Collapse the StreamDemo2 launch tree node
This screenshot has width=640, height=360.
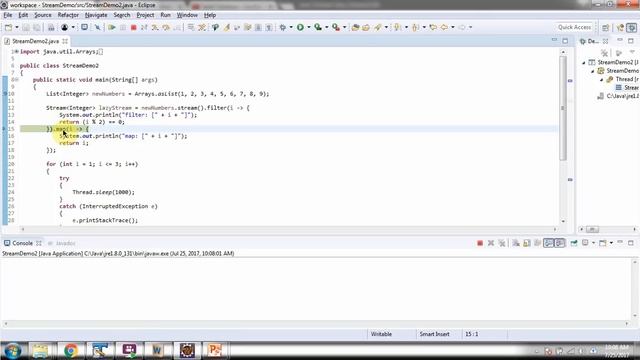point(584,62)
